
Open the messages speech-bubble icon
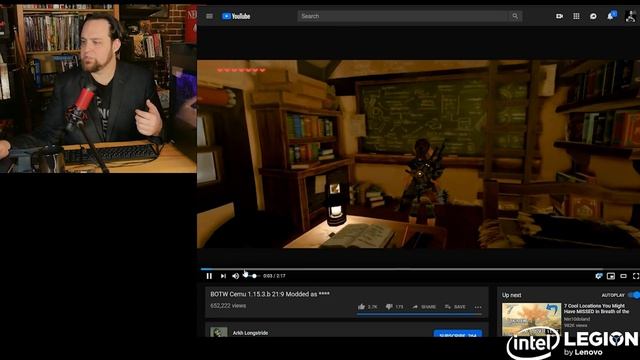tap(593, 16)
